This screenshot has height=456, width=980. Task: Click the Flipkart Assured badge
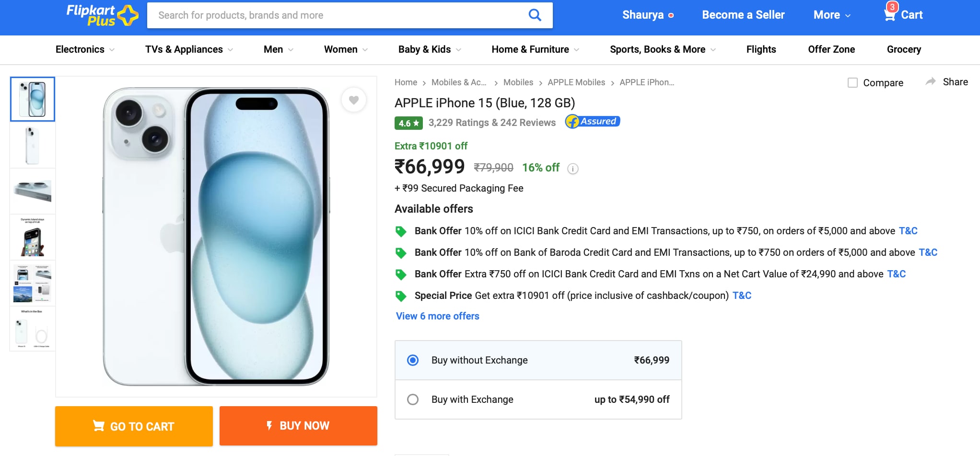(x=593, y=122)
